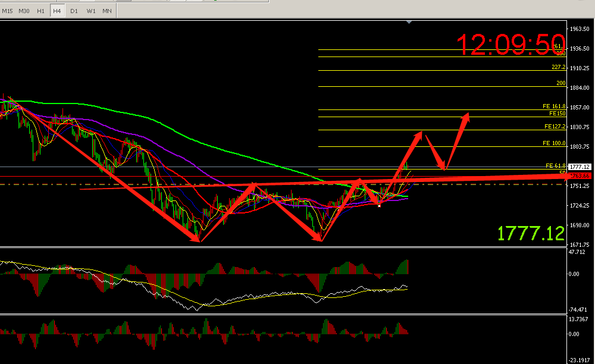Click the 1724.25 price axis label
This screenshot has height=364, width=595.
(580, 206)
